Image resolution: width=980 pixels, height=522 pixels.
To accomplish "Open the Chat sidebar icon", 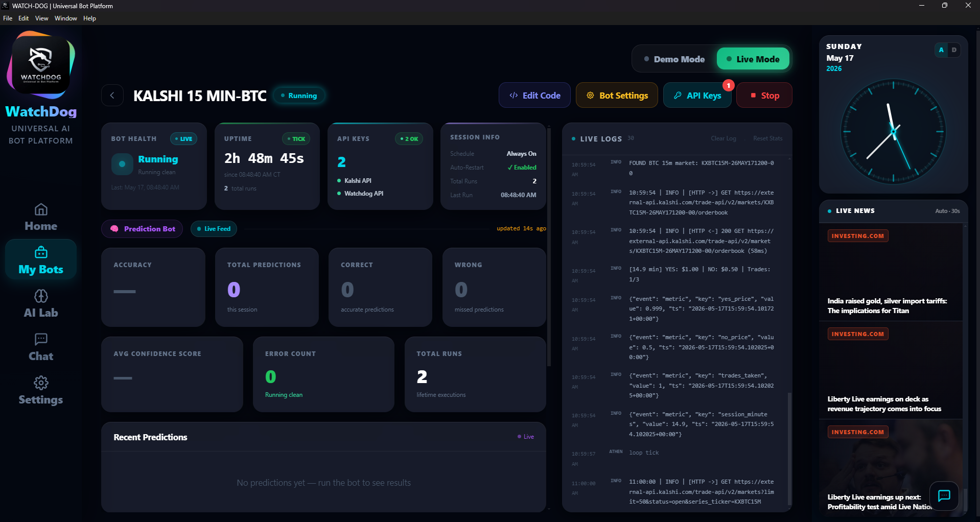I will [41, 339].
